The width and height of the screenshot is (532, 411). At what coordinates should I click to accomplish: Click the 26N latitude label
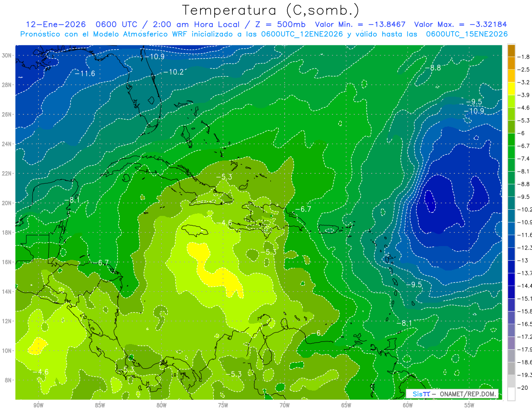8,114
